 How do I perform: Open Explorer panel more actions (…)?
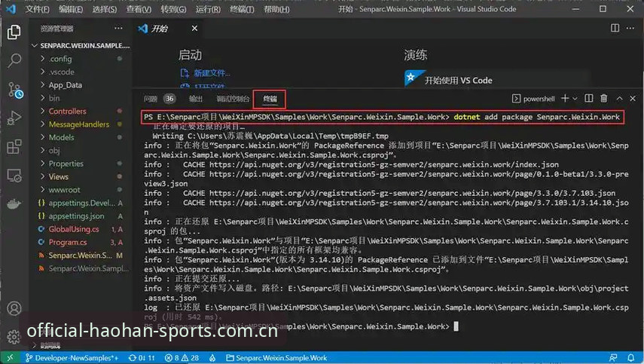(118, 28)
